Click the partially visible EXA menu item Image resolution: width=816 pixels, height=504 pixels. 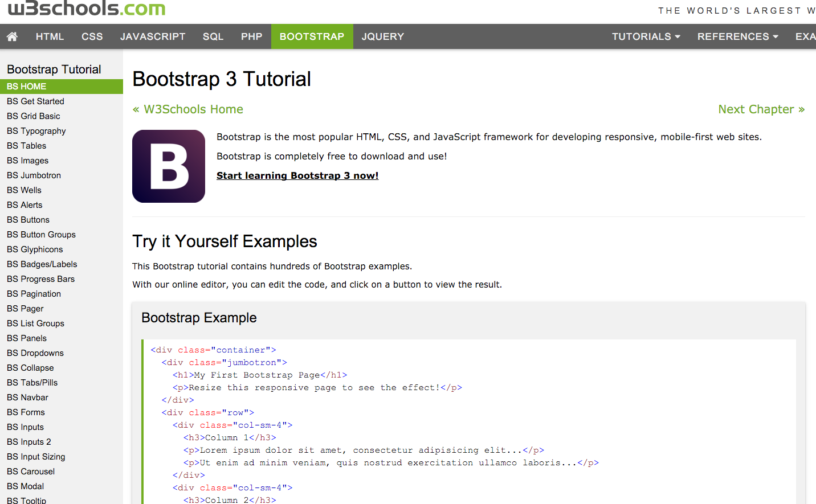(x=805, y=36)
